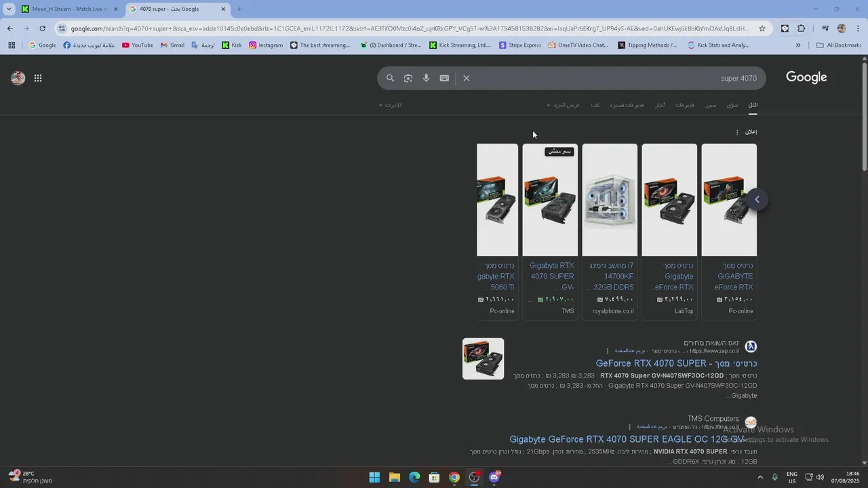
Task: Open the Gigabyte eForce RTX LabTop product card
Action: tap(669, 230)
